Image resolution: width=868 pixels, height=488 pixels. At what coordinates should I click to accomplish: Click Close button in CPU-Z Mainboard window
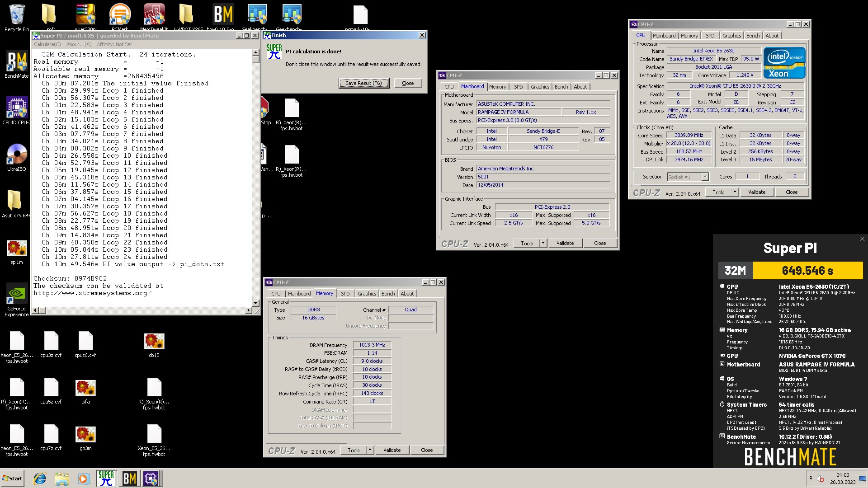tap(600, 243)
